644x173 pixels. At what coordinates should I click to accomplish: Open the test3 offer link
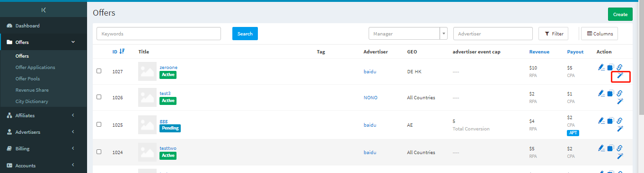[x=165, y=93]
